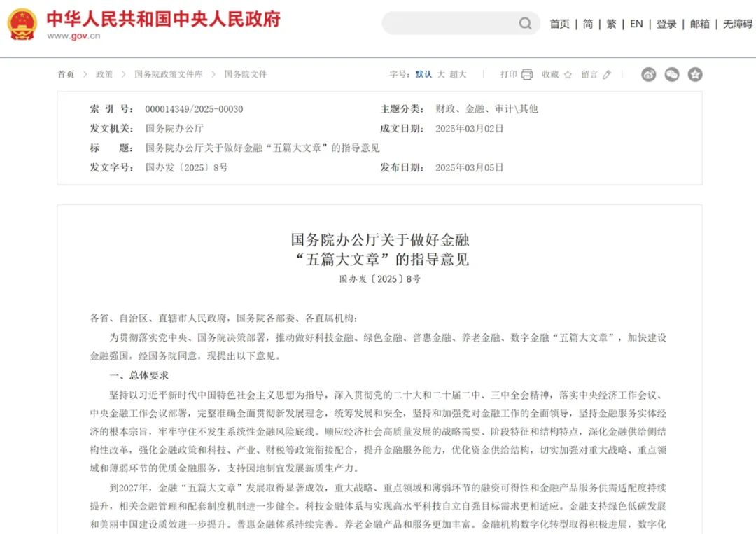Viewport: 756px width, 534px height.
Task: Select default font size 默认
Action: coord(423,74)
